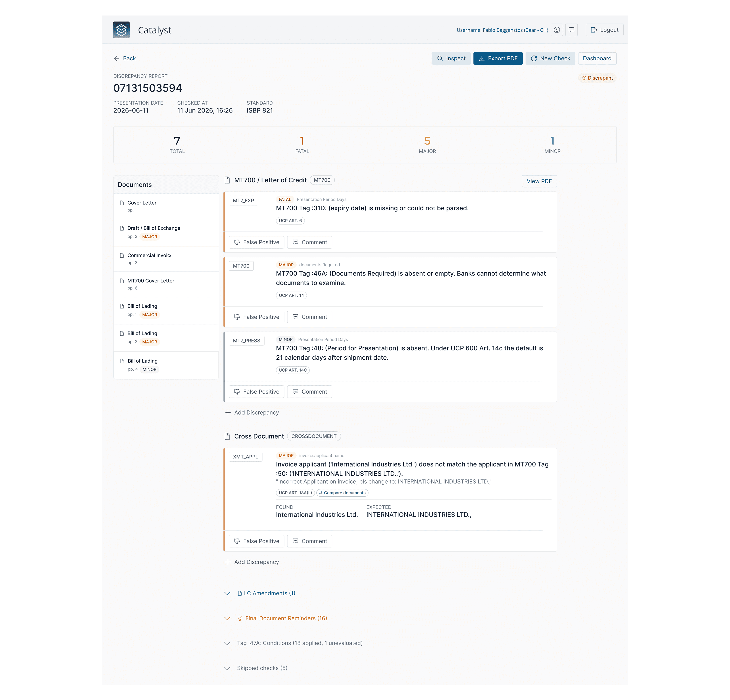Click the Back arrow link
This screenshot has height=700, width=730.
(125, 58)
